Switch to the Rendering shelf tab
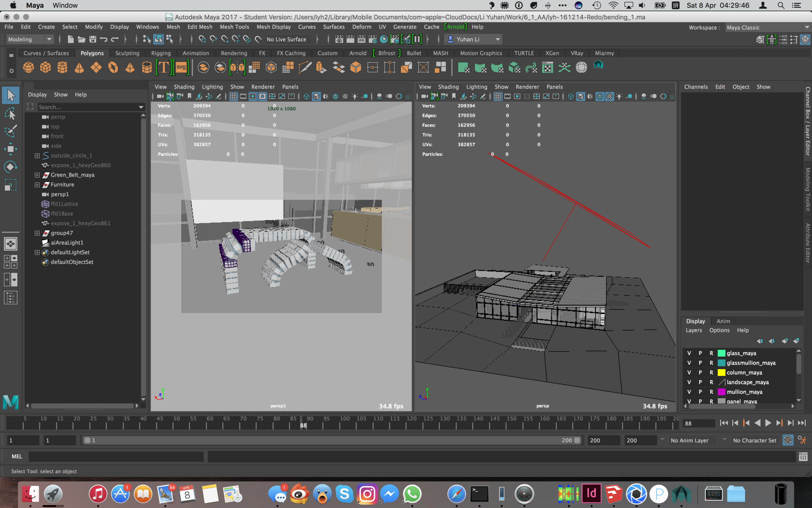Screen dimensions: 812x508 (234, 53)
